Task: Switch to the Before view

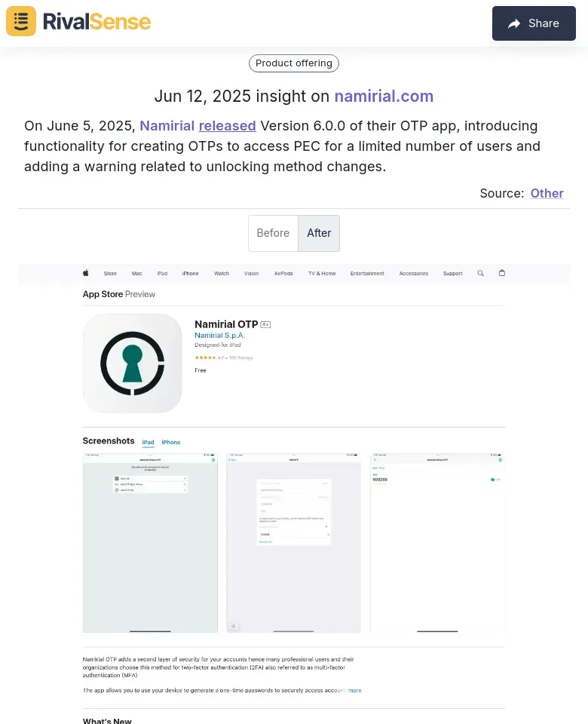Action: pyautogui.click(x=273, y=233)
